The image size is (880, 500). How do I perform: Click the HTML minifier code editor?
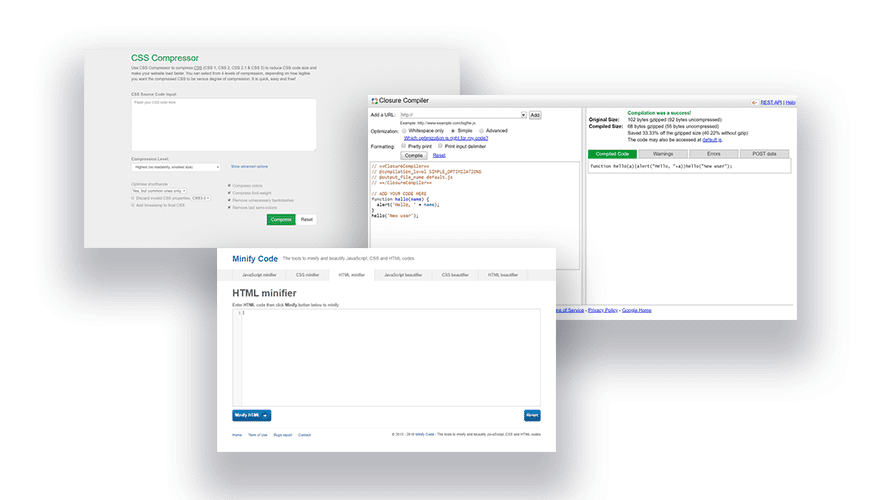[x=387, y=357]
